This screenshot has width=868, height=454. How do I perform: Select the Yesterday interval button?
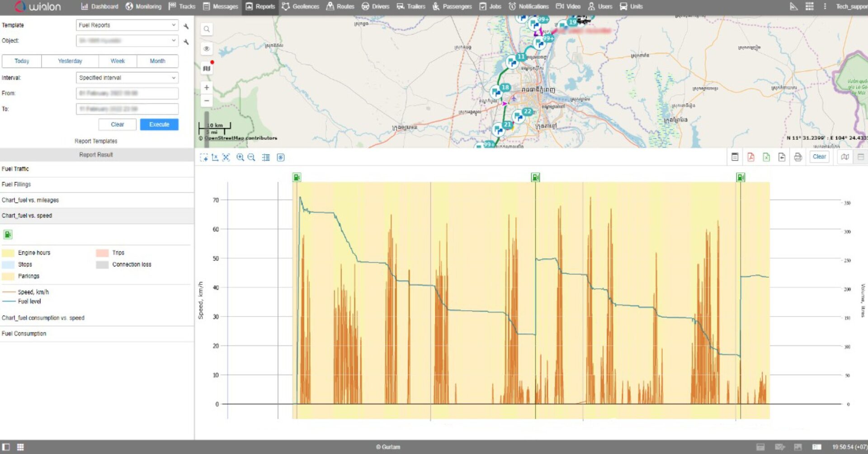[70, 61]
